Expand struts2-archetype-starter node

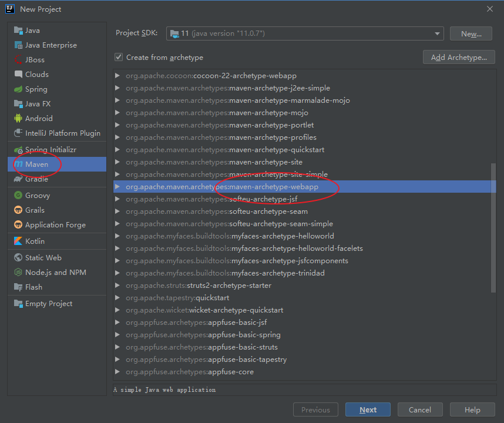click(x=117, y=286)
